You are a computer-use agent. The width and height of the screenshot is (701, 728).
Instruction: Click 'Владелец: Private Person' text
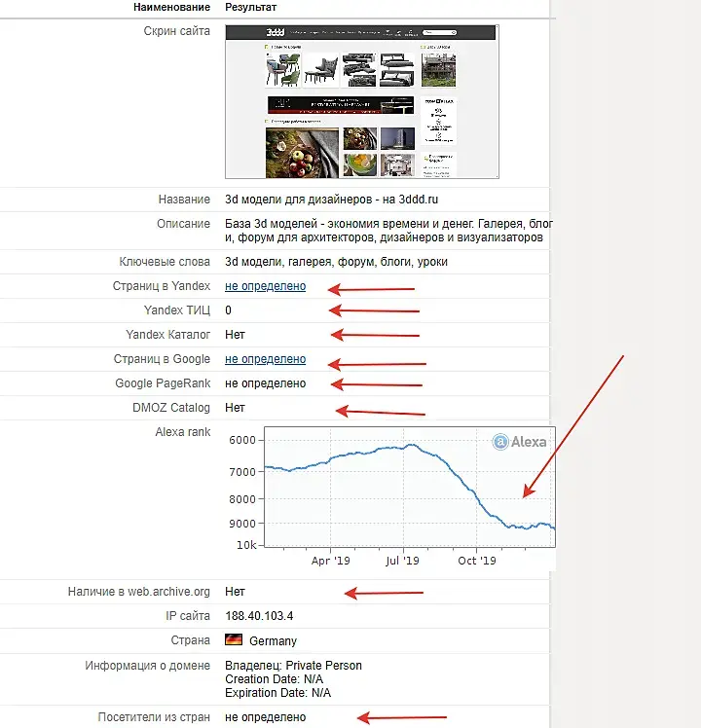[293, 666]
